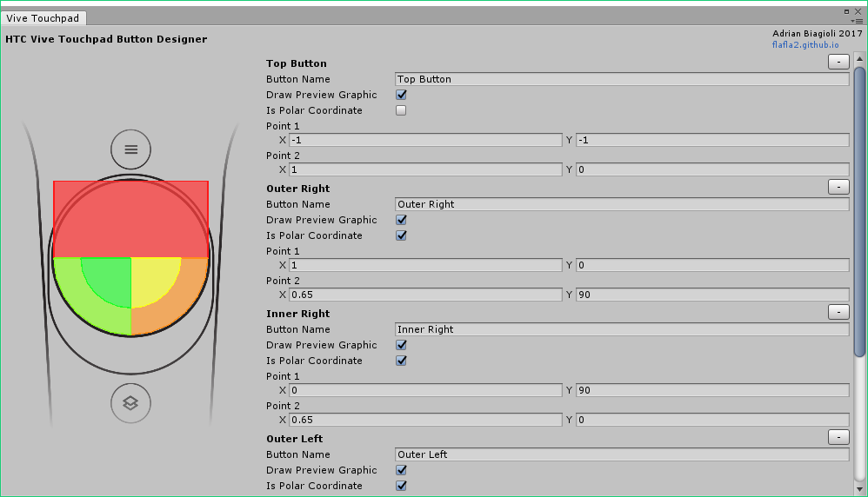Viewport: 868px width, 497px height.
Task: Click the Outer Left section heading
Action: pyautogui.click(x=295, y=439)
